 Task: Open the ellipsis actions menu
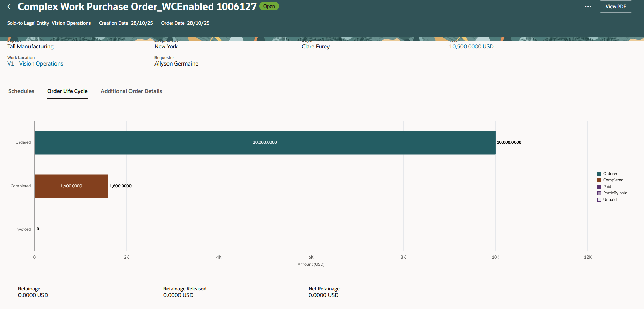(x=588, y=6)
